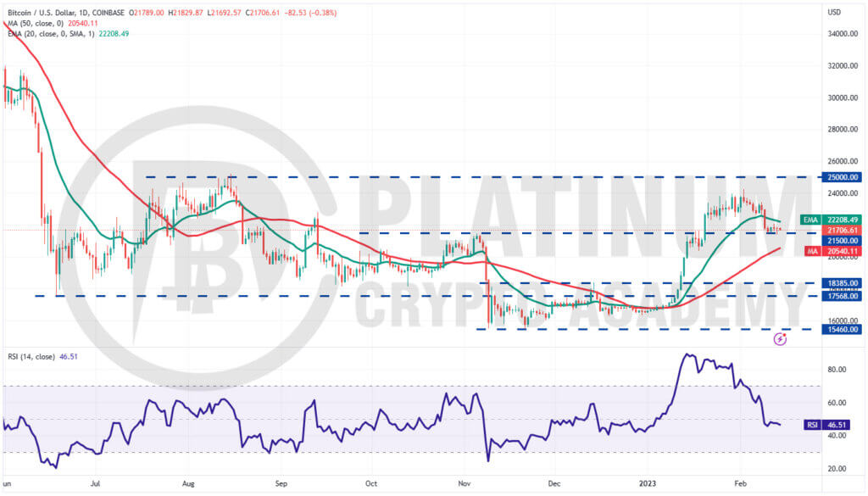Click the Feb date label on time axis

(740, 483)
